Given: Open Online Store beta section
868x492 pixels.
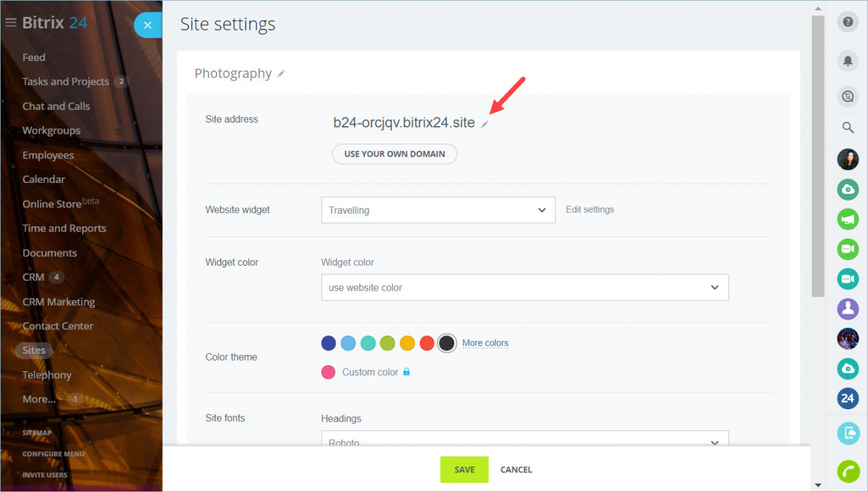Looking at the screenshot, I should [x=60, y=203].
